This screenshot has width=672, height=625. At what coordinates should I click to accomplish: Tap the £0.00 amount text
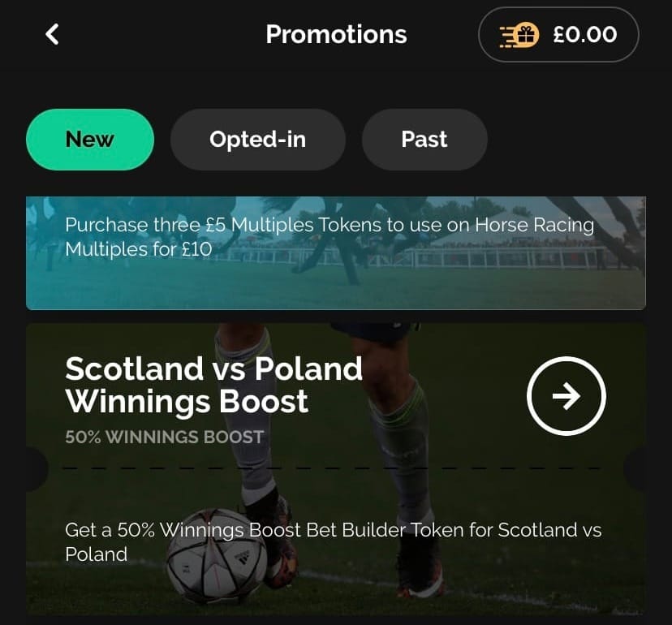585,35
